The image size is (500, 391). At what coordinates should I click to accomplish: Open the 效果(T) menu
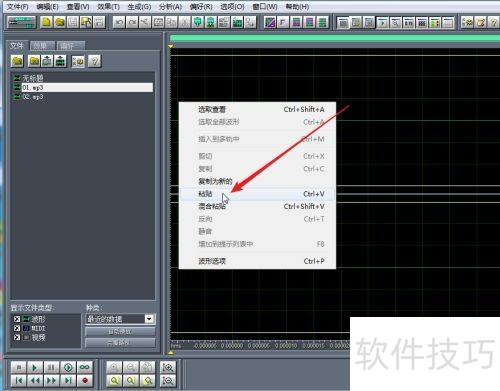click(x=108, y=7)
